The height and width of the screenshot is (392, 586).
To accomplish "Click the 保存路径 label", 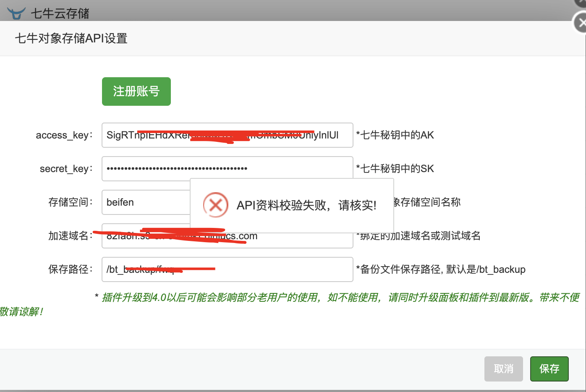I will (x=71, y=269).
